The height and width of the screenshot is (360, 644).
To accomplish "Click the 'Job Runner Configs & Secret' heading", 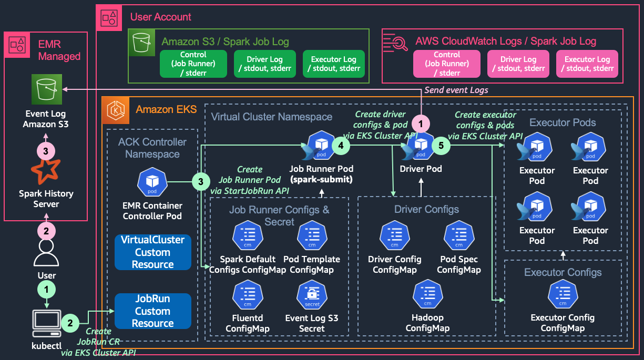I will pos(279,215).
